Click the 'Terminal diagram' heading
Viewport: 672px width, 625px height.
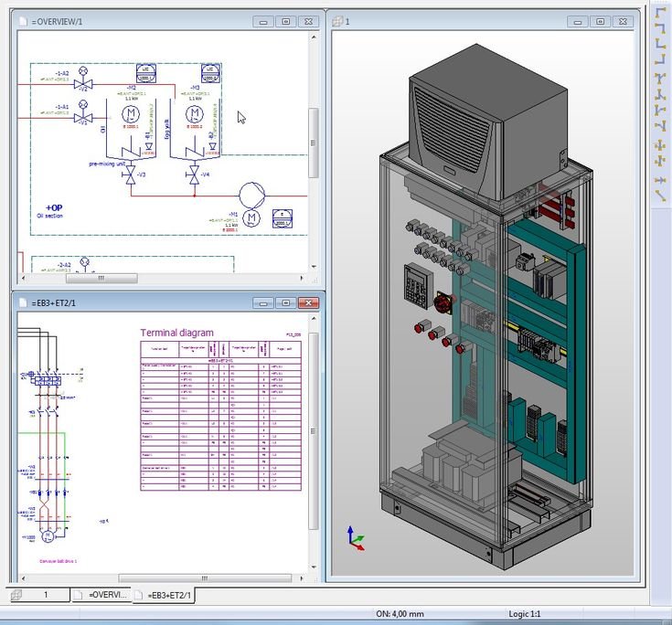pyautogui.click(x=176, y=333)
